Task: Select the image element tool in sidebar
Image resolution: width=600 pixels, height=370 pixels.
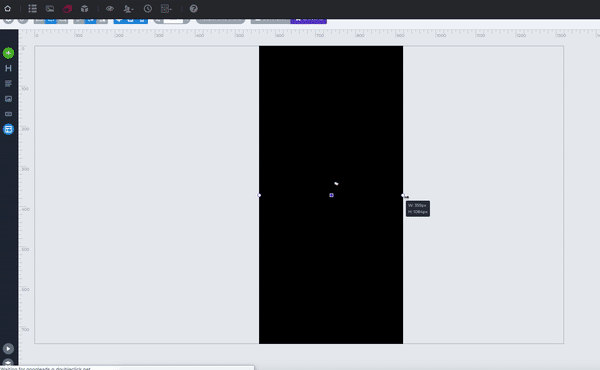Action: [x=8, y=99]
